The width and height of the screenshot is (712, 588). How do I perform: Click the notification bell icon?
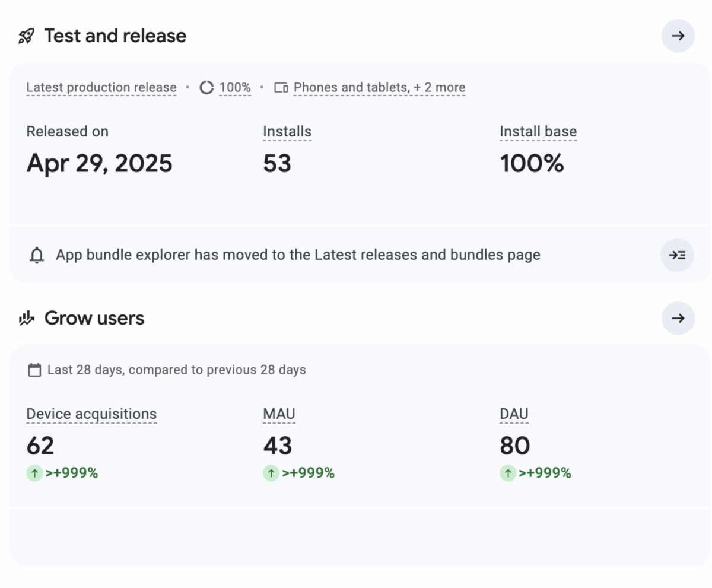click(37, 255)
